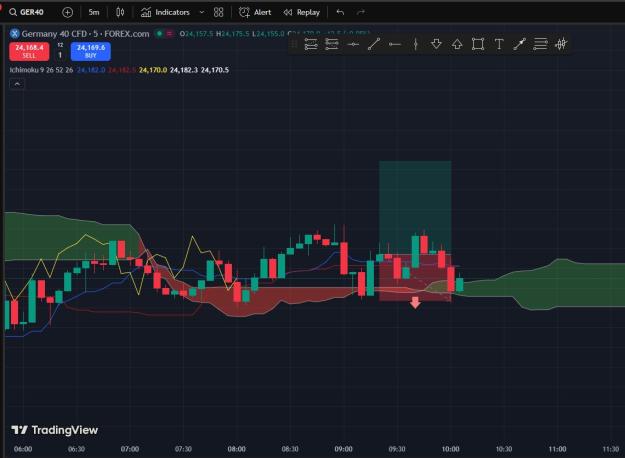Select the bars pattern tool
Image resolution: width=625 pixels, height=458 pixels.
coord(561,44)
